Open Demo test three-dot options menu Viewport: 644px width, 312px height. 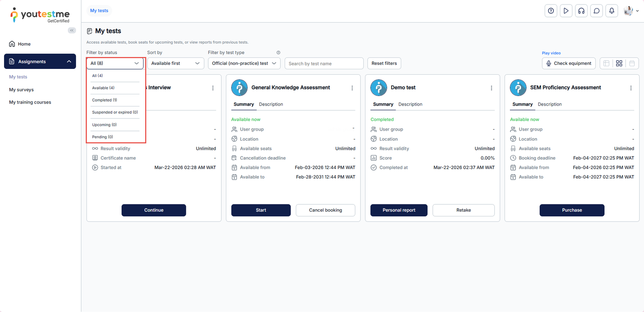point(491,88)
